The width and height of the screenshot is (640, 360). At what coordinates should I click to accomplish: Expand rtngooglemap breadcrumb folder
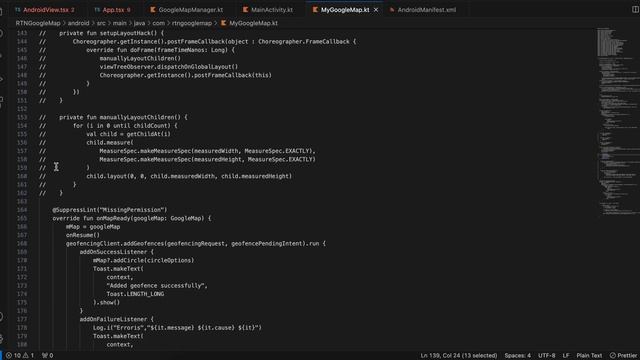(x=192, y=23)
